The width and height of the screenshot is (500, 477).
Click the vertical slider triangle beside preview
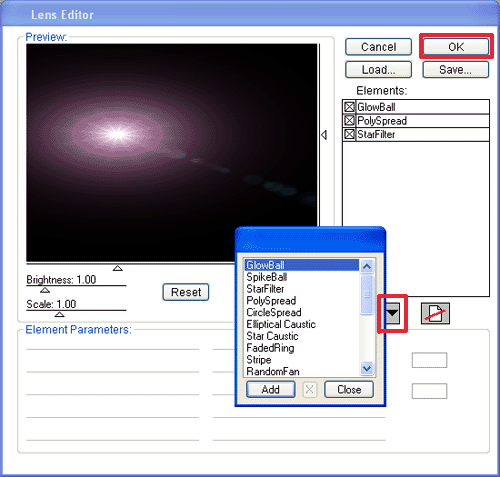pos(324,135)
